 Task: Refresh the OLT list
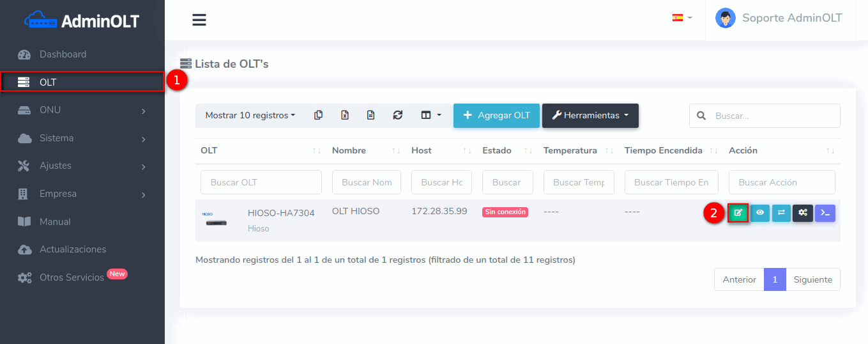(x=398, y=116)
